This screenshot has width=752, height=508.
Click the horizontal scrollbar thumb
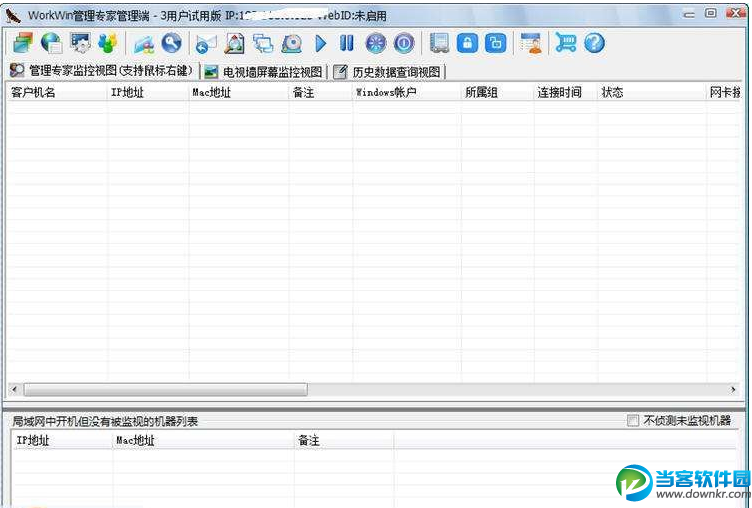165,389
